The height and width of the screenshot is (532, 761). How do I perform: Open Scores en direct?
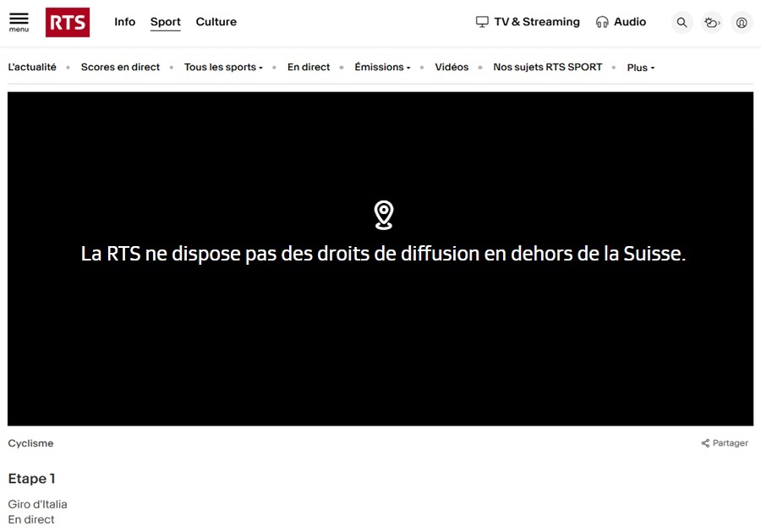click(x=120, y=67)
